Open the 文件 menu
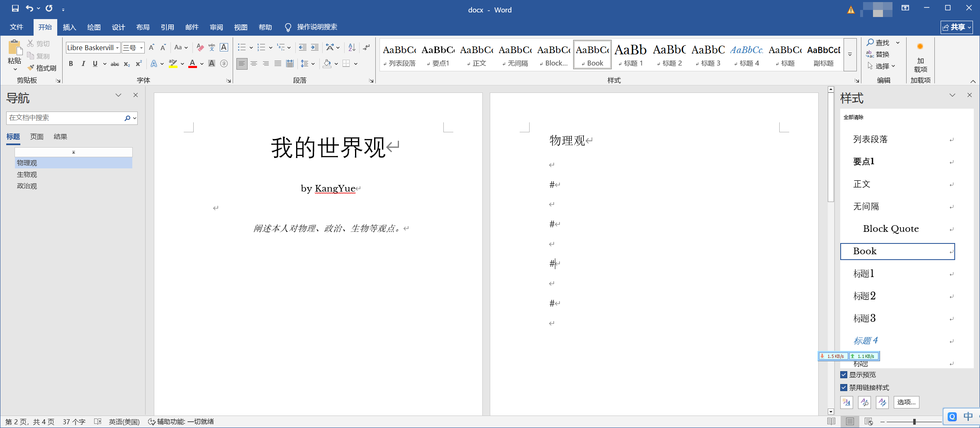Image resolution: width=980 pixels, height=428 pixels. tap(17, 27)
